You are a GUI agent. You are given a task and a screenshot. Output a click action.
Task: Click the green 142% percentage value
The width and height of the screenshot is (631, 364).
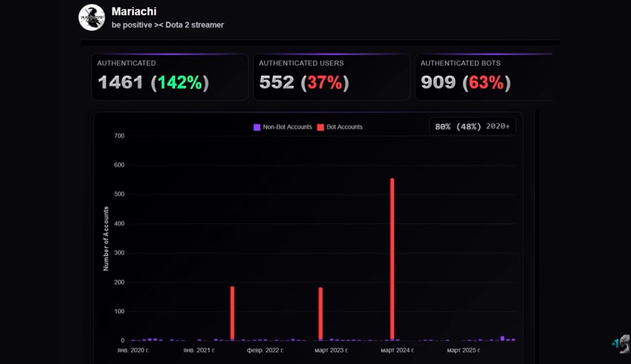click(179, 83)
